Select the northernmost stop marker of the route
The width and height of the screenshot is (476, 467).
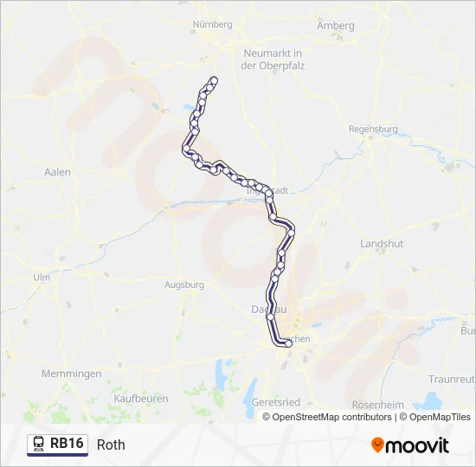tap(214, 80)
